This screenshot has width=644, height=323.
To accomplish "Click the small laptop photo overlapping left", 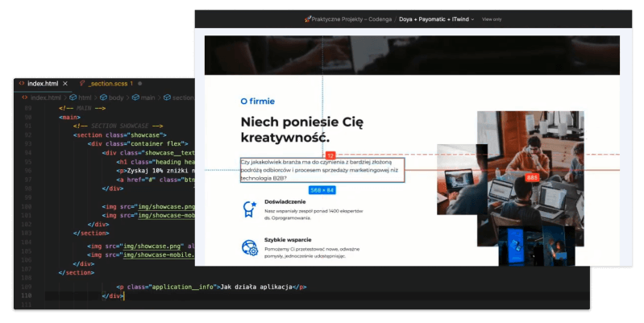I will 462,180.
